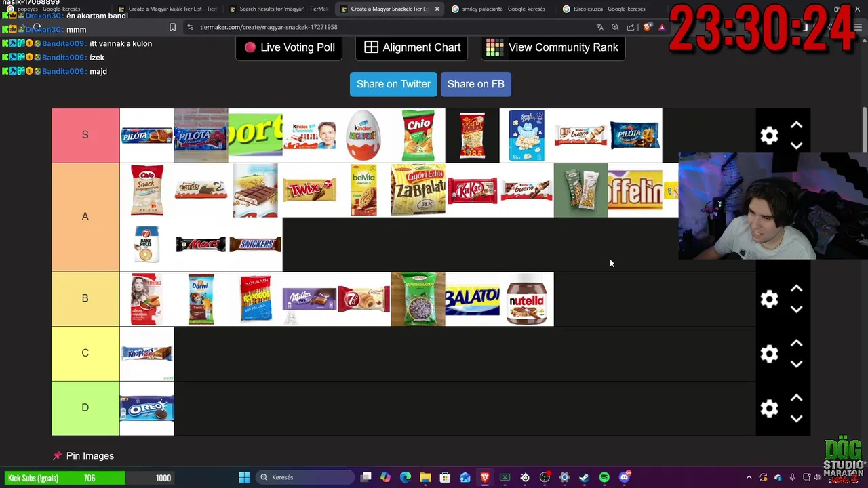The width and height of the screenshot is (868, 488).
Task: Select the Nutella image in B tier
Action: point(527,299)
